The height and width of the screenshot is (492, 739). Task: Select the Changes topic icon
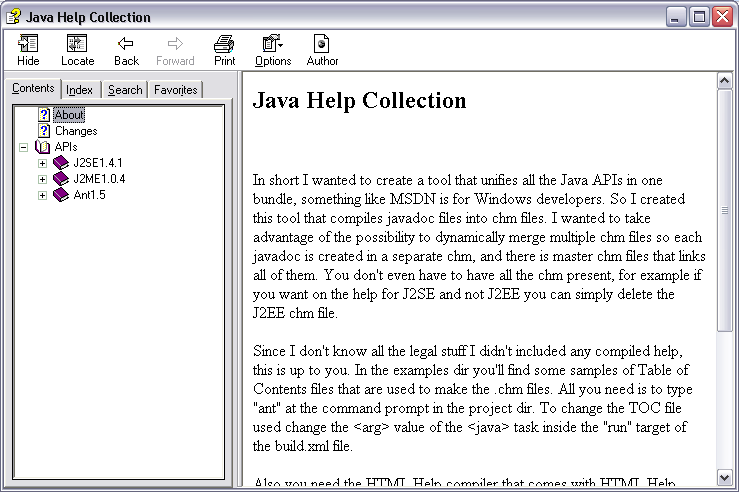pyautogui.click(x=44, y=131)
